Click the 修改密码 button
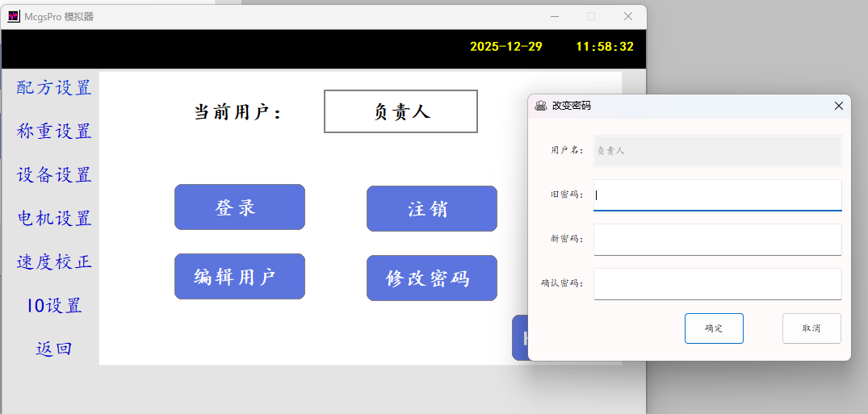This screenshot has height=414, width=868. click(x=432, y=278)
